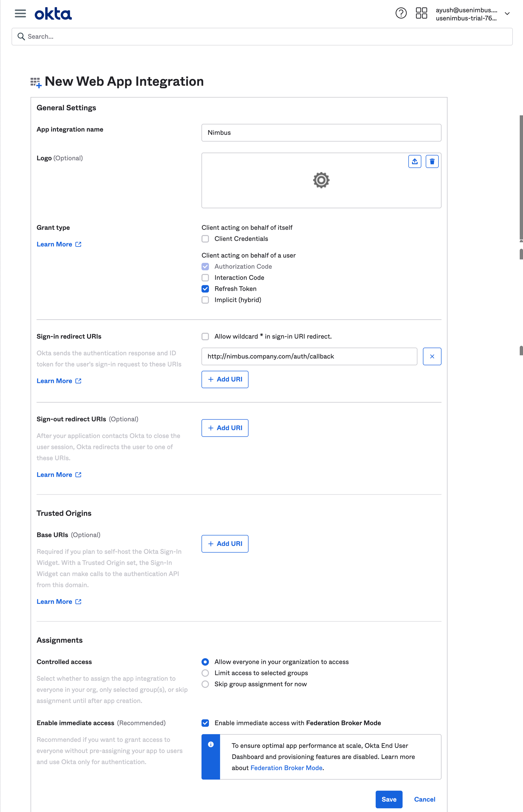Viewport: 523px width, 812px height.
Task: Open the help question mark icon
Action: [x=401, y=14]
